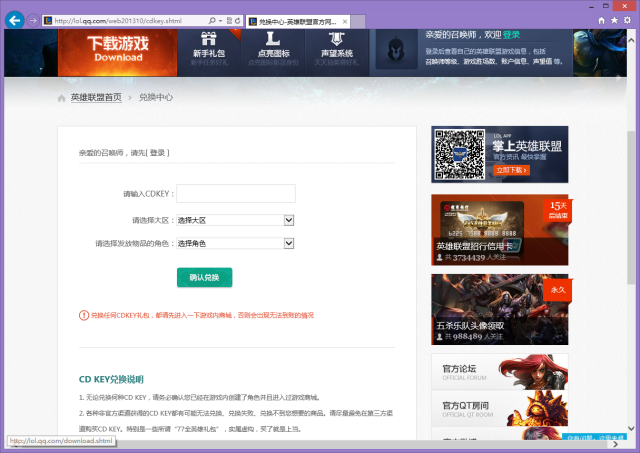Image resolution: width=640 pixels, height=453 pixels.
Task: Click the 登录 link in the redemption form
Action: pyautogui.click(x=157, y=153)
